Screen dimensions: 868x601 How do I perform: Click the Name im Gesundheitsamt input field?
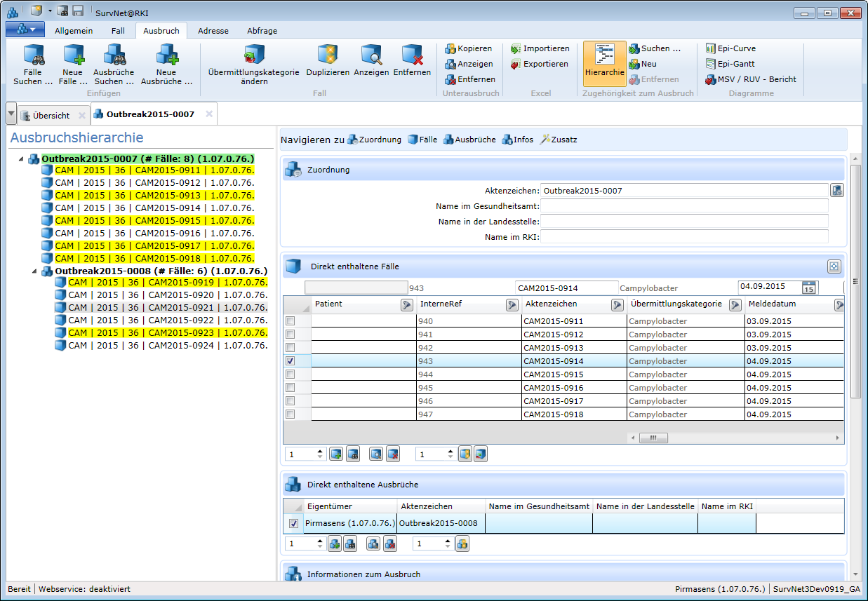683,206
